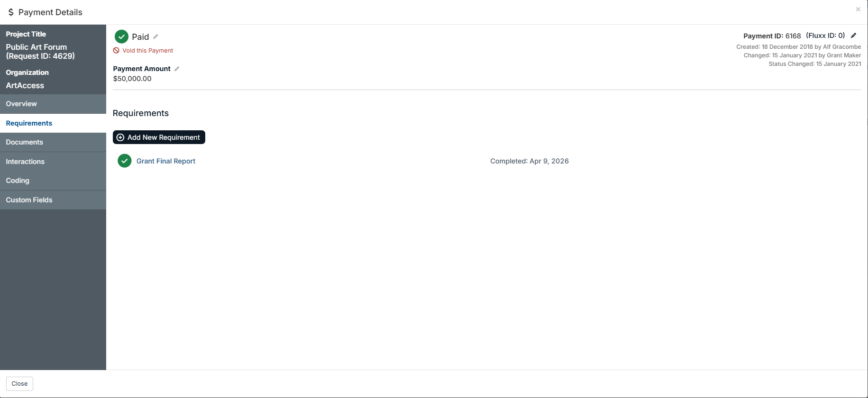Click the Changed: 15 January 2021 line
868x398 pixels.
(802, 55)
